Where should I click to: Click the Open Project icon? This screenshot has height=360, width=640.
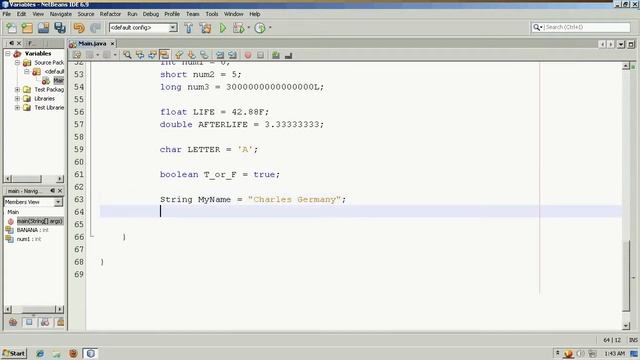pyautogui.click(x=43, y=28)
